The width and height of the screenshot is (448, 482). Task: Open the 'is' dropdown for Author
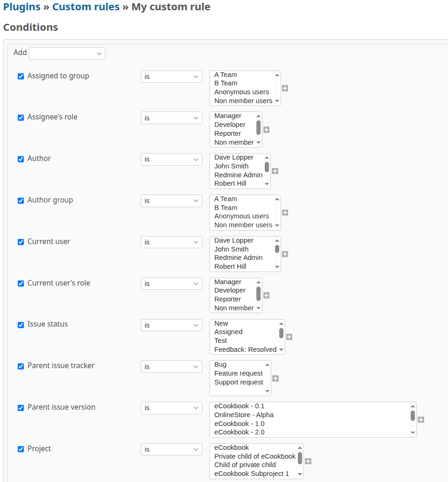point(171,159)
